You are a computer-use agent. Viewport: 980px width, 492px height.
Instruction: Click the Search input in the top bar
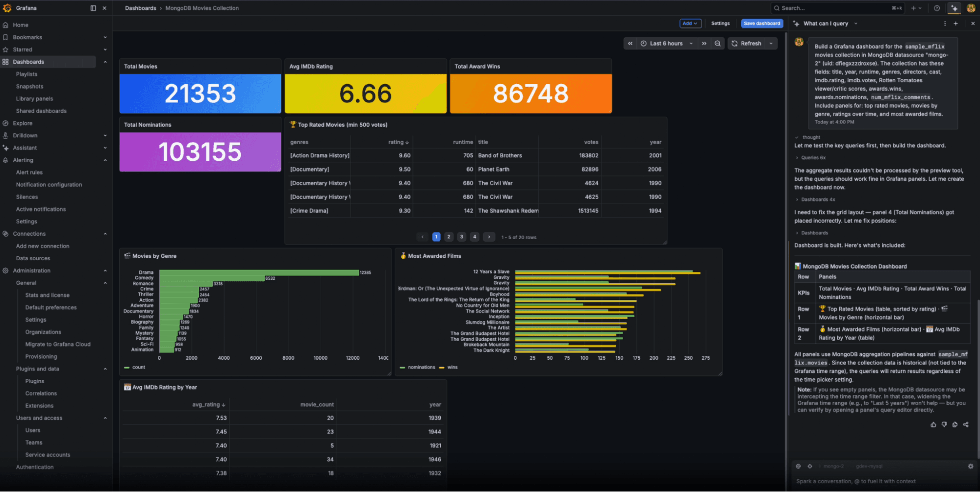tap(838, 8)
